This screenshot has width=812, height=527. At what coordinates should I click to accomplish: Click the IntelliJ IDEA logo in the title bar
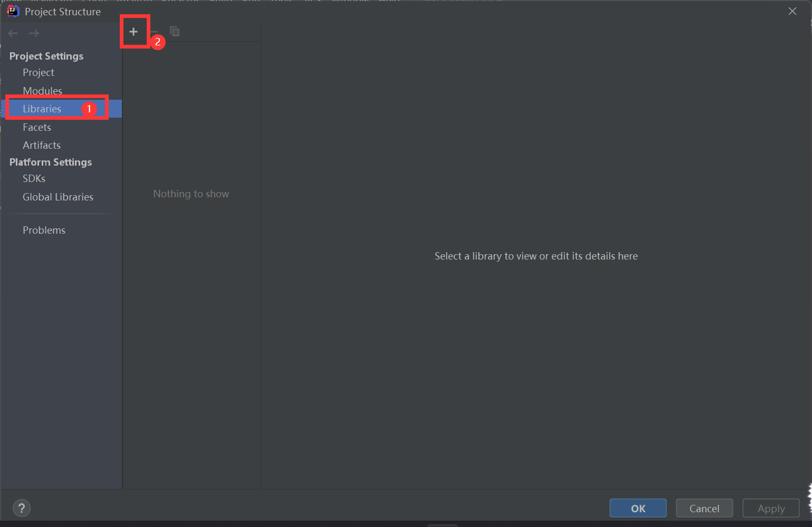pyautogui.click(x=13, y=11)
